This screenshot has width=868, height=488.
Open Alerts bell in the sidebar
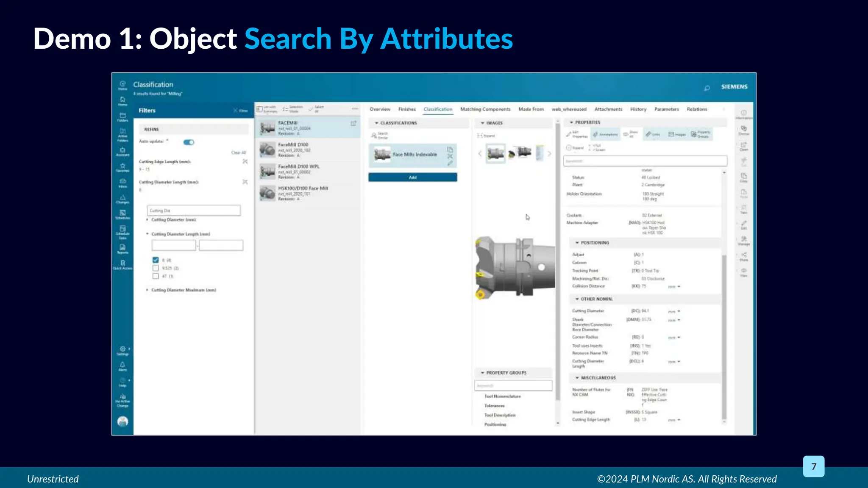122,366
